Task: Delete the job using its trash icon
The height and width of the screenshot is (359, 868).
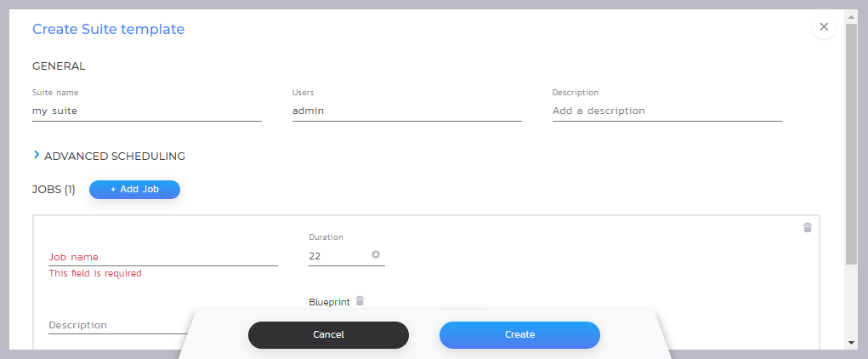Action: pos(807,227)
